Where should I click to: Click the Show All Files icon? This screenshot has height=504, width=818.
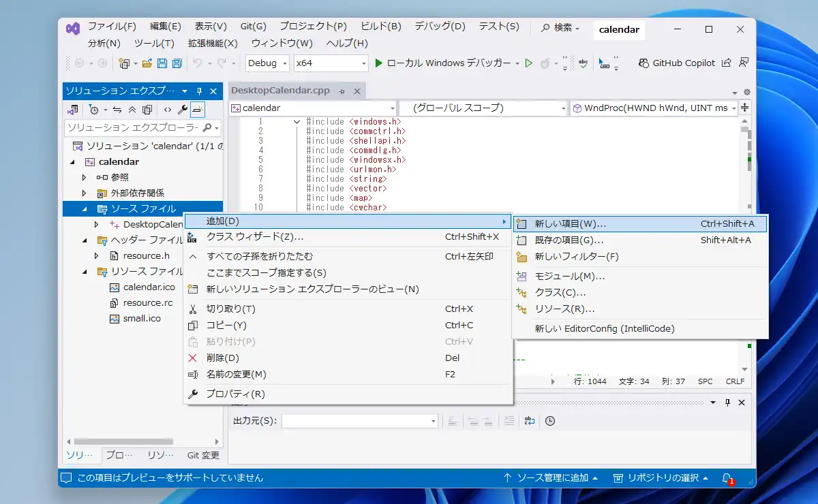(147, 109)
